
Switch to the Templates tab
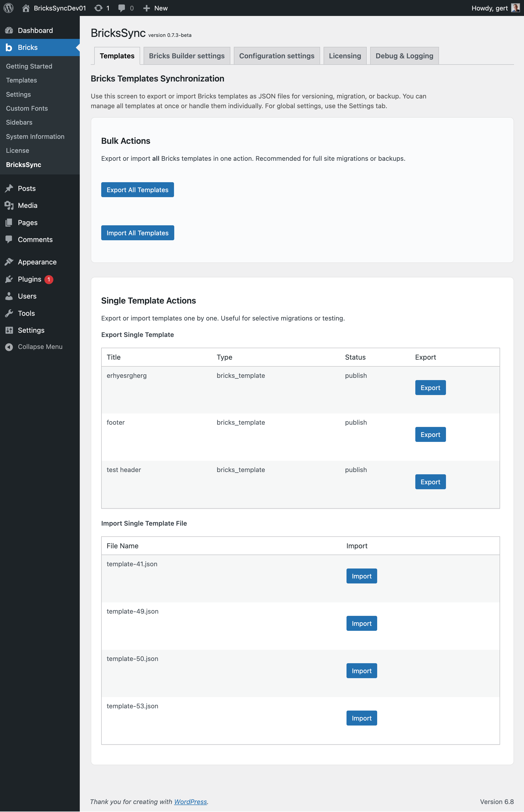tap(117, 56)
